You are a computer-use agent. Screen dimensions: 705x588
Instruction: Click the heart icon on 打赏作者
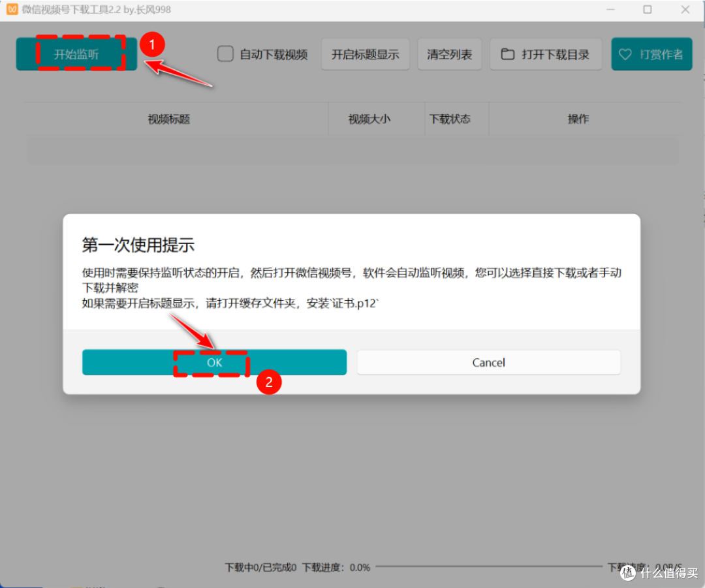tap(625, 54)
